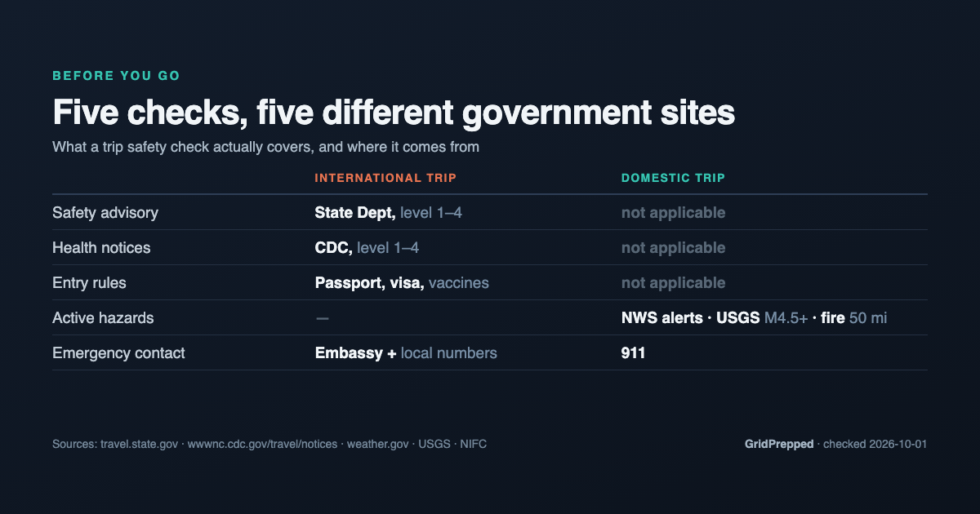Click "weather.gov" in the sources footer
Viewport: 980px width, 514px height.
coord(377,445)
